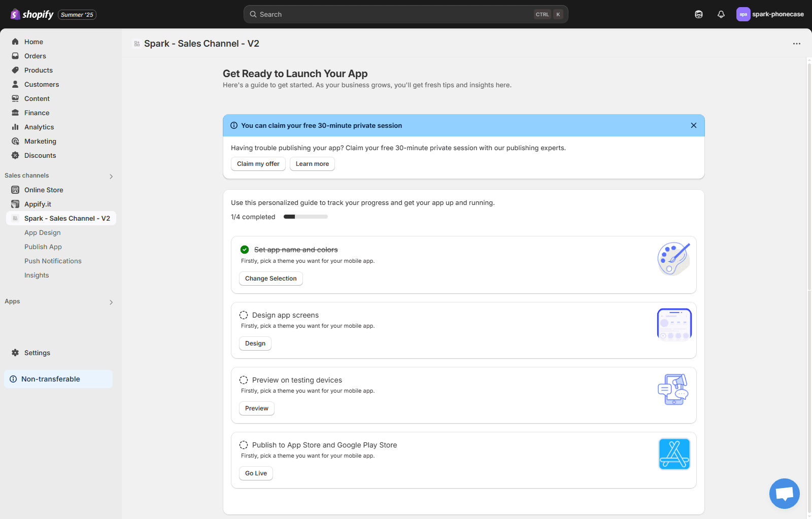This screenshot has width=812, height=519.
Task: Open the spark-phonecase account menu
Action: [x=770, y=14]
